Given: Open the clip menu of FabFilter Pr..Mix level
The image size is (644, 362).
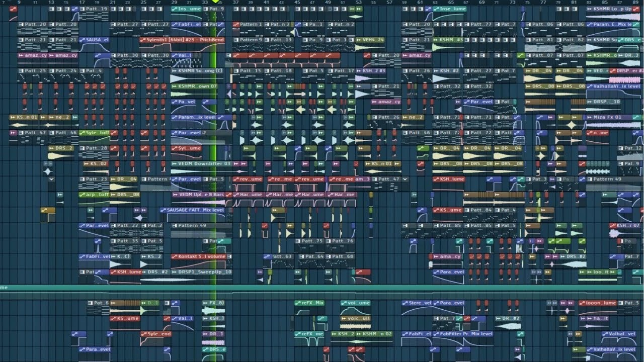Looking at the screenshot, I should 436,334.
